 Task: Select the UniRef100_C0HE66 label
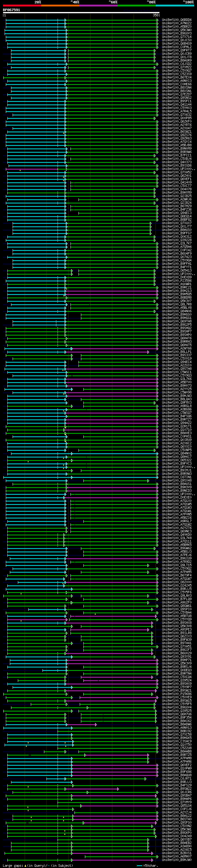coord(177,84)
